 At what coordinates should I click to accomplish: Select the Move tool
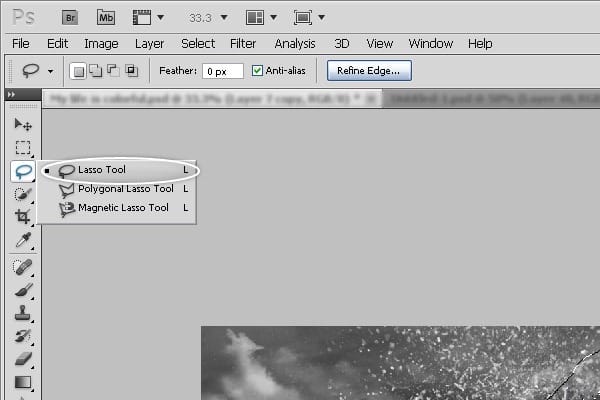23,125
